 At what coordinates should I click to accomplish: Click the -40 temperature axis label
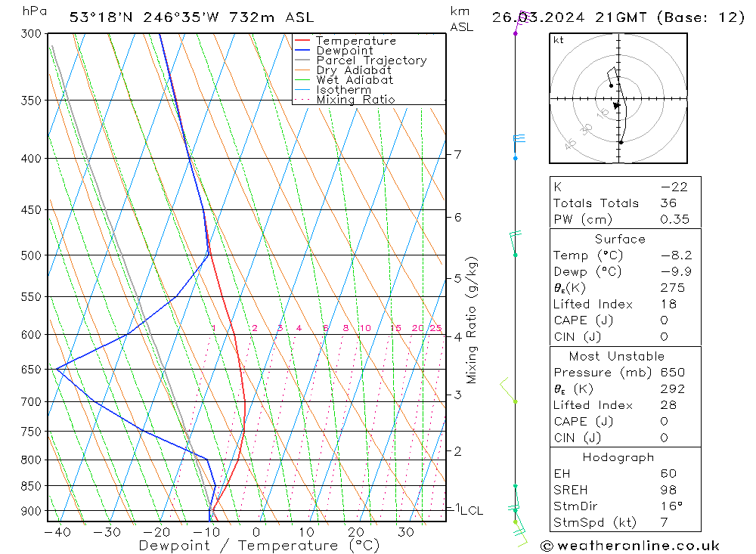57,532
